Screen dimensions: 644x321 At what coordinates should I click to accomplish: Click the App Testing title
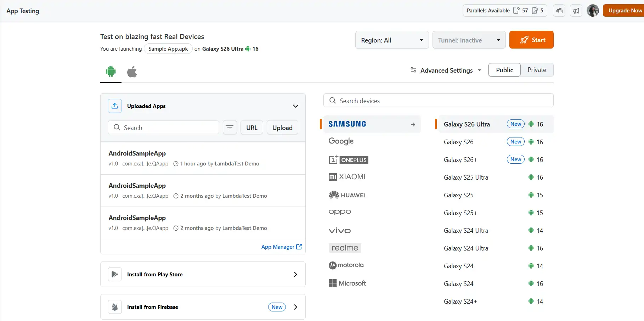(23, 11)
